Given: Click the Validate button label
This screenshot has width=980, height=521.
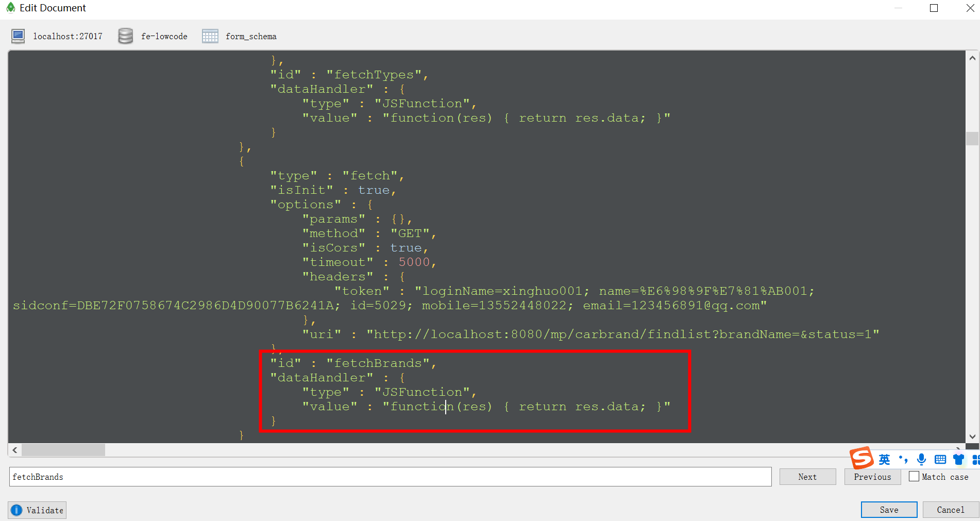Looking at the screenshot, I should (45, 510).
